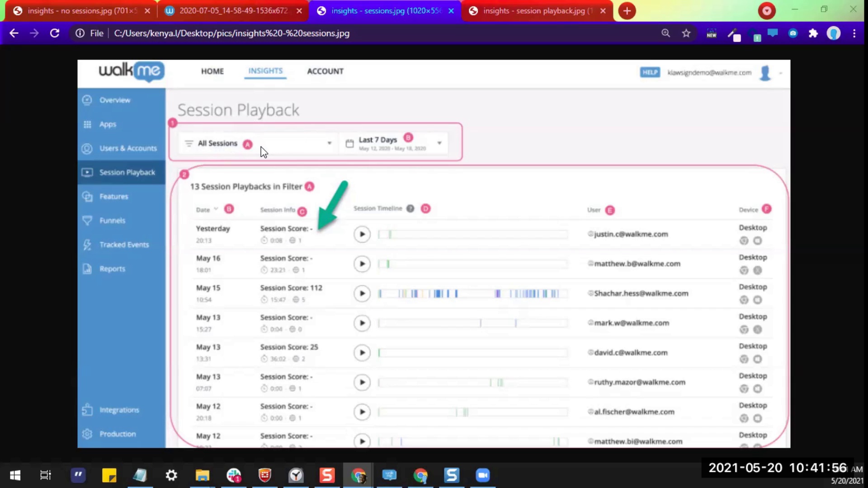Play session of mark.w@walkme.com
The height and width of the screenshot is (488, 868).
pyautogui.click(x=362, y=323)
